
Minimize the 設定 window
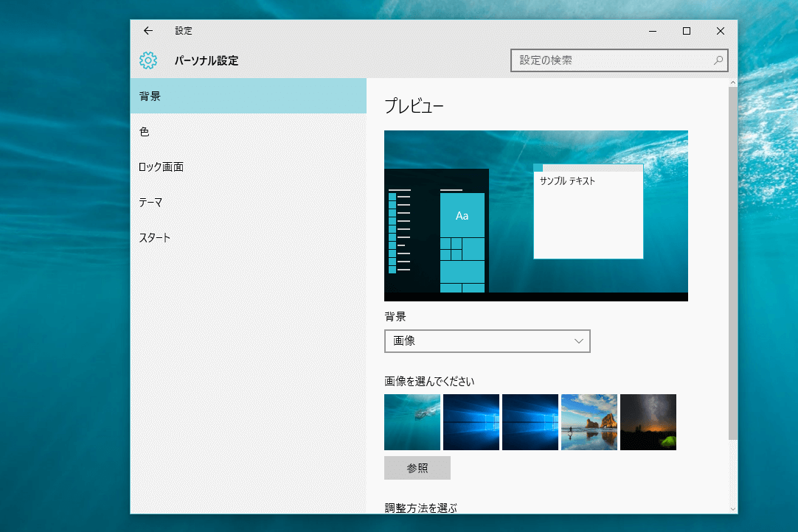pyautogui.click(x=653, y=31)
